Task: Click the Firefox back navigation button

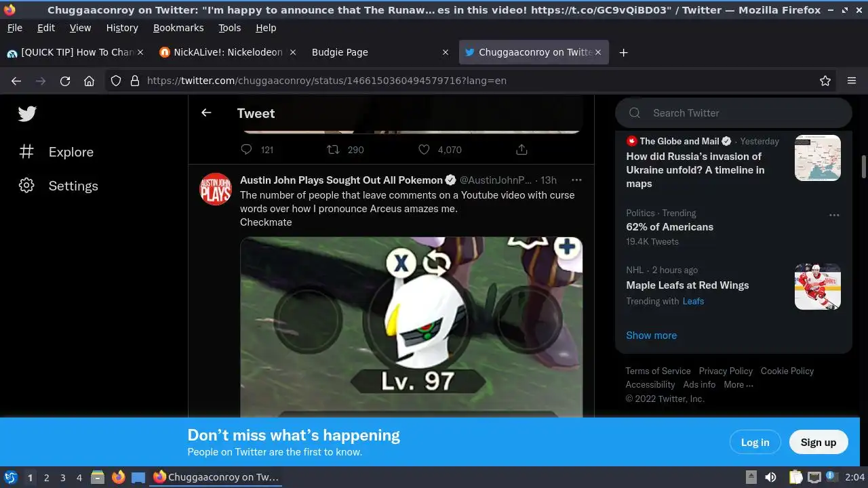Action: [16, 81]
